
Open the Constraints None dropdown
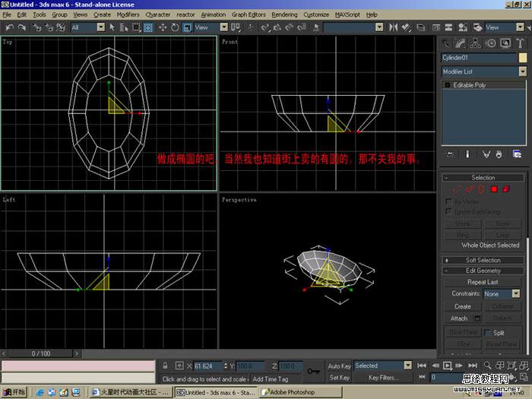[x=516, y=293]
